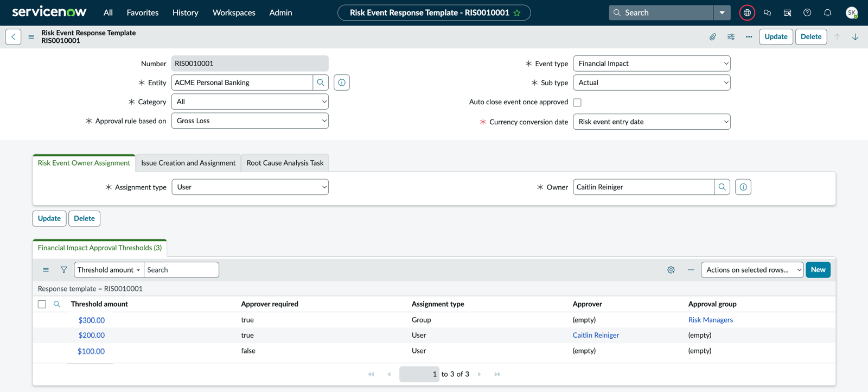The image size is (868, 392).
Task: Open the Sub type dropdown
Action: click(652, 83)
